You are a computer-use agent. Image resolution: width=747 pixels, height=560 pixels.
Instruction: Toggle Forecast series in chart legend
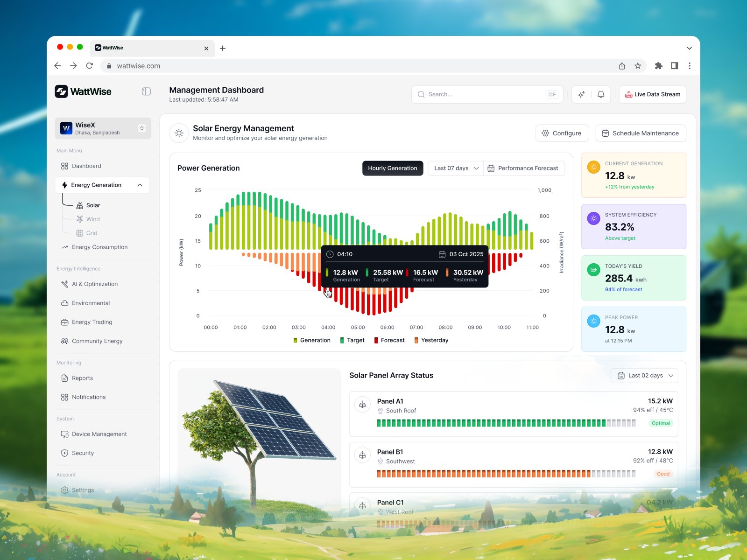click(389, 340)
